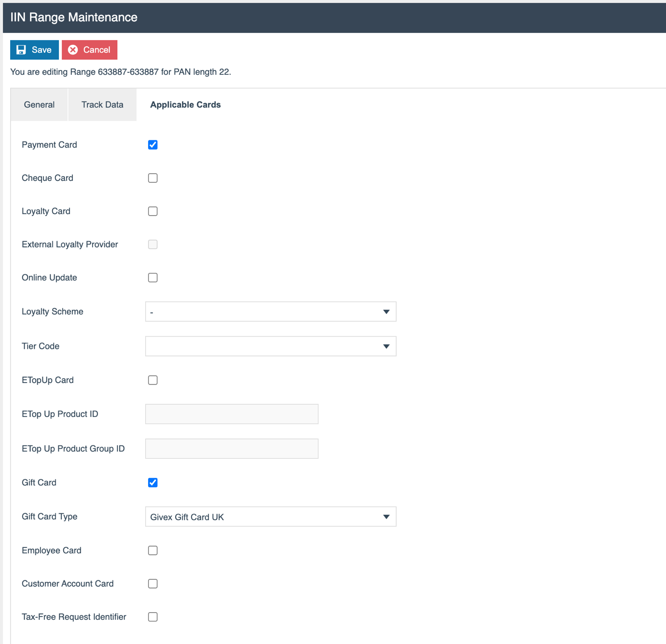
Task: Open the Gift Card Type dropdown
Action: (386, 516)
